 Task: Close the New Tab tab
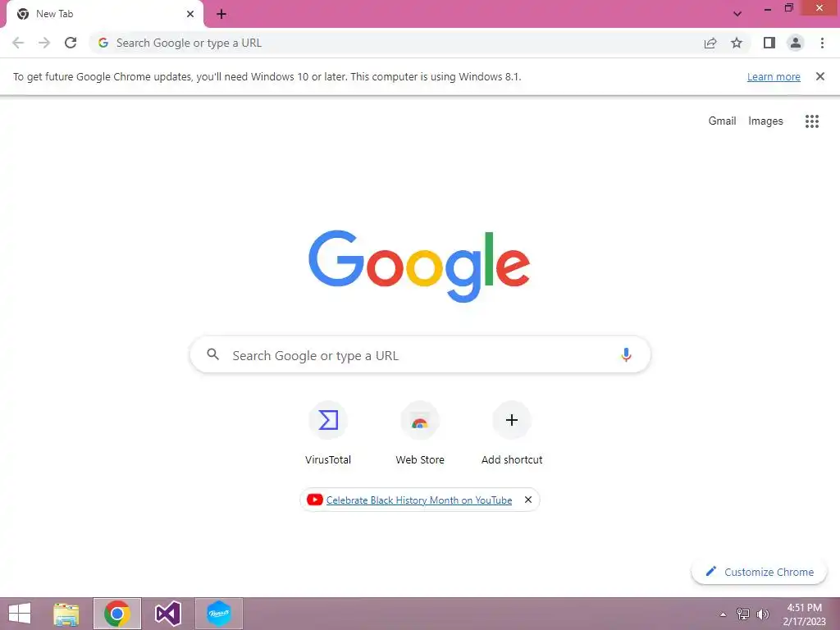190,14
